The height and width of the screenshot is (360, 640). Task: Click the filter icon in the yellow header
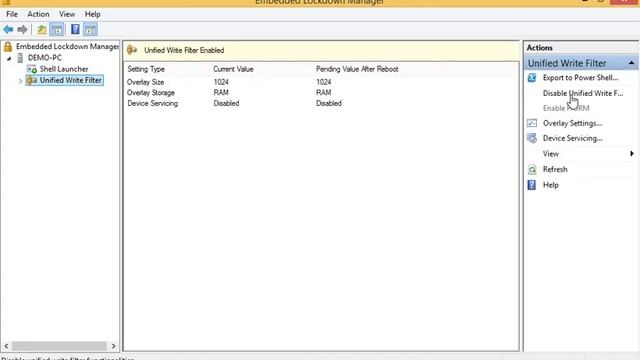[132, 50]
